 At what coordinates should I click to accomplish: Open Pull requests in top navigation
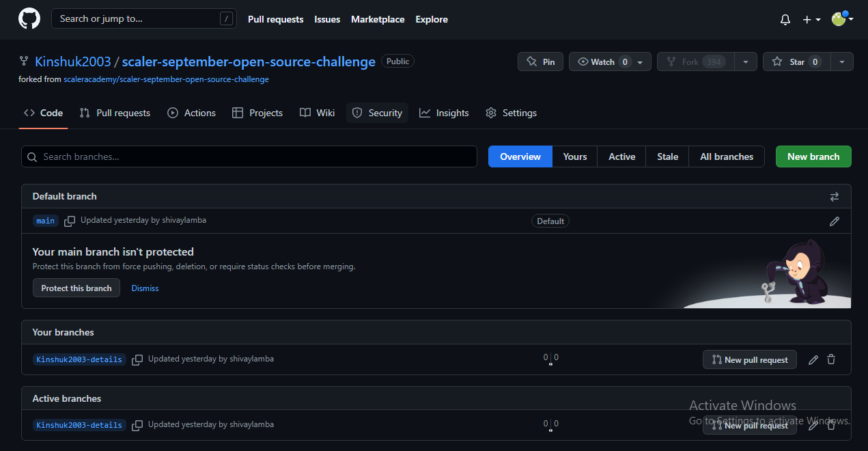point(275,19)
